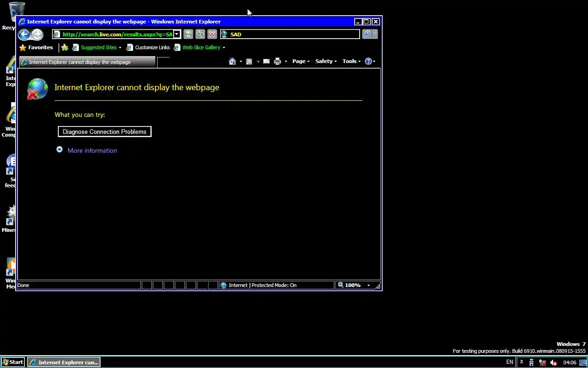The width and height of the screenshot is (588, 368).
Task: Toggle the Compatibility View icon
Action: [x=188, y=34]
